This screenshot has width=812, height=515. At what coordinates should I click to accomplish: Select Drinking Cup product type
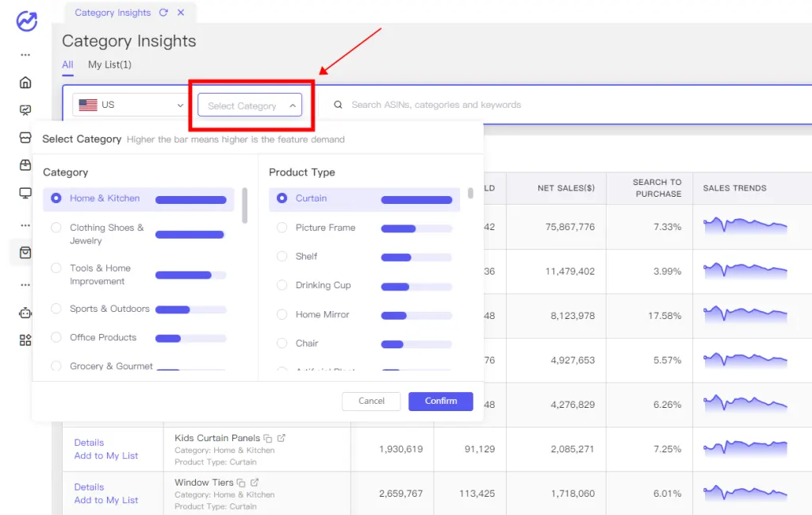coord(282,285)
